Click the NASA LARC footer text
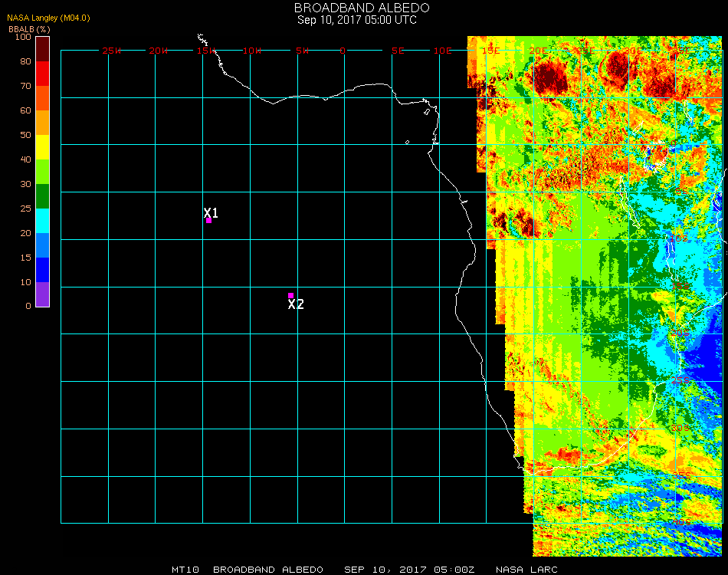Viewport: 728px width, 575px height. click(526, 570)
